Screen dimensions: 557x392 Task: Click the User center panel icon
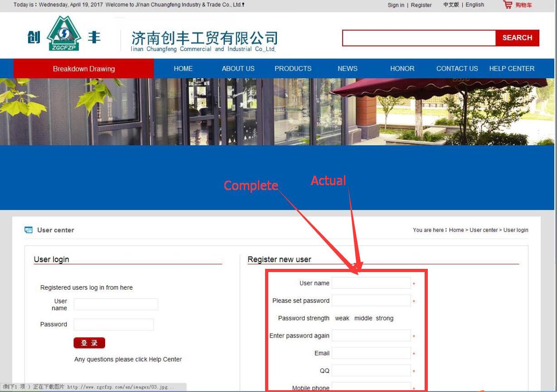(29, 230)
